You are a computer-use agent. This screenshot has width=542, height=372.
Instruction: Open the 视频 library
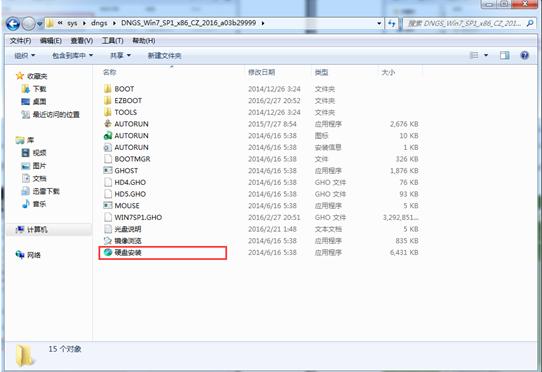(x=34, y=153)
